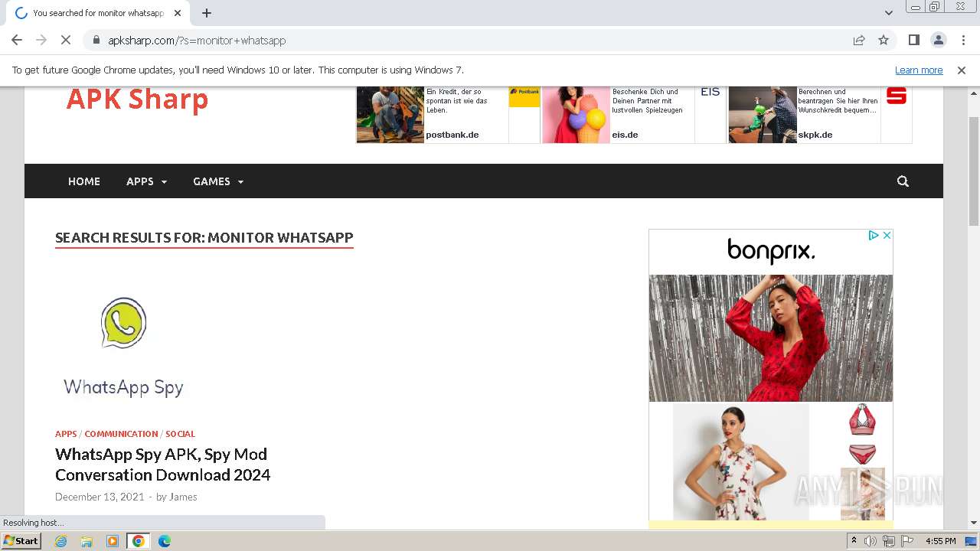Open Windows Media Player from taskbar
980x551 pixels.
(x=113, y=541)
